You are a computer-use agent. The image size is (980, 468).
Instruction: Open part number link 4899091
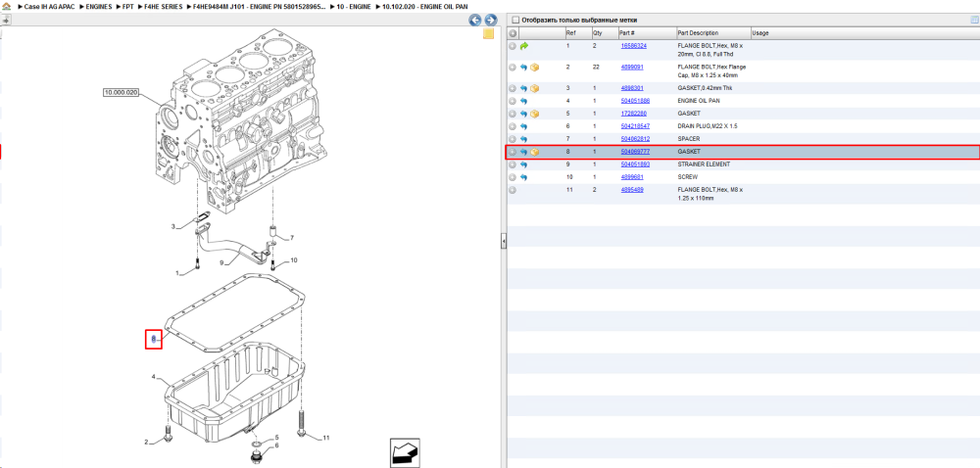pyautogui.click(x=632, y=67)
